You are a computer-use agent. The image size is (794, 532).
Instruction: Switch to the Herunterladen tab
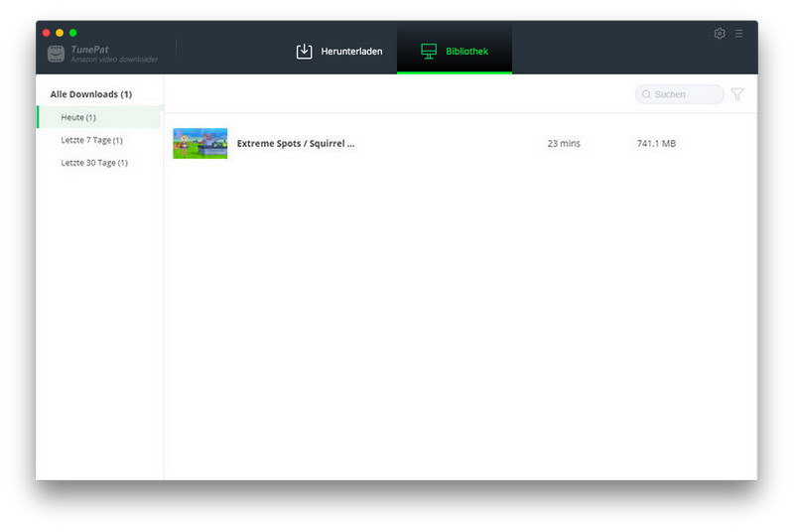point(339,52)
